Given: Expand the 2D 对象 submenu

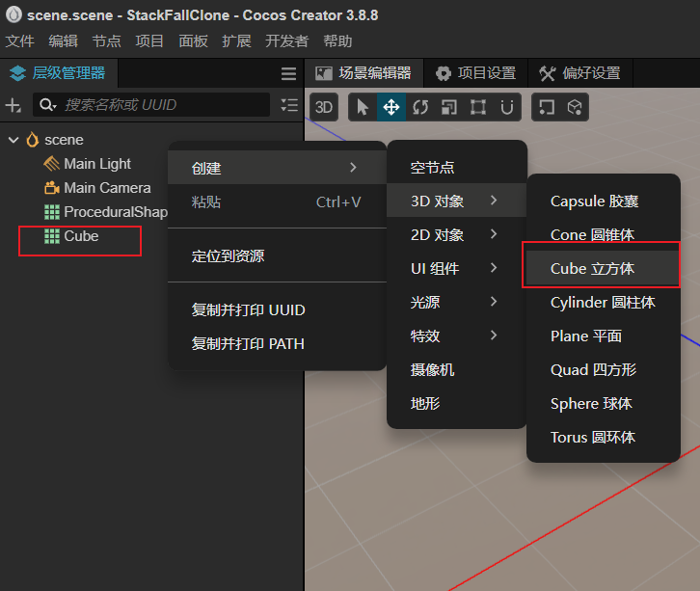Looking at the screenshot, I should [x=456, y=234].
